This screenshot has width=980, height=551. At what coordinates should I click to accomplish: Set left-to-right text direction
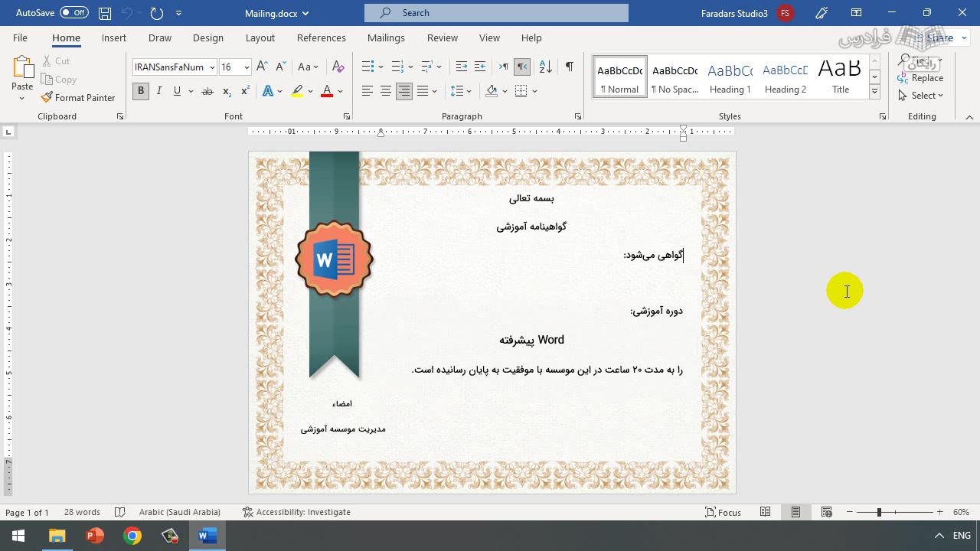[504, 67]
